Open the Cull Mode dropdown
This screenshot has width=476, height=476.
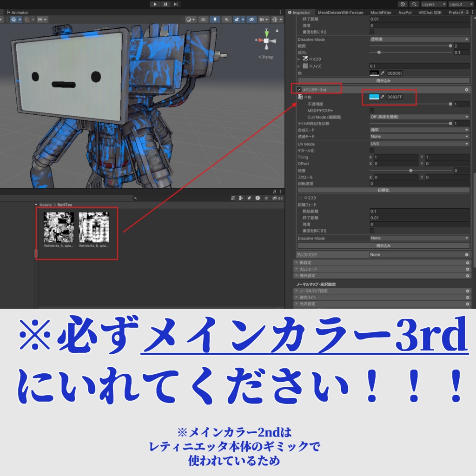click(x=419, y=117)
